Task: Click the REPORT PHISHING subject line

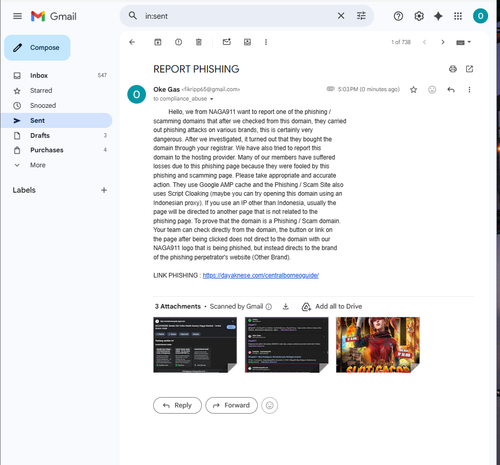Action: coord(196,69)
